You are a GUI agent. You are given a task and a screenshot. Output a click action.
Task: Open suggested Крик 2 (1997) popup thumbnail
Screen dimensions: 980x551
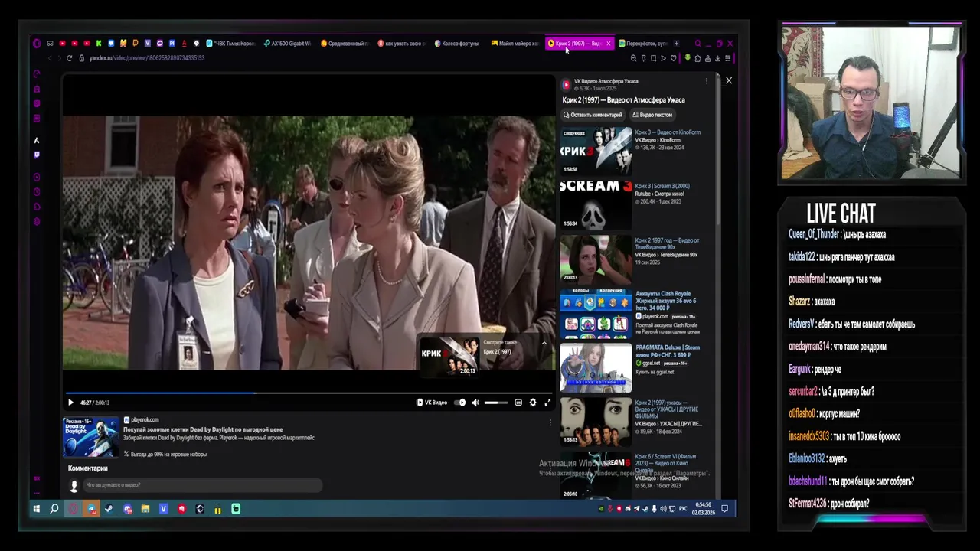(449, 356)
